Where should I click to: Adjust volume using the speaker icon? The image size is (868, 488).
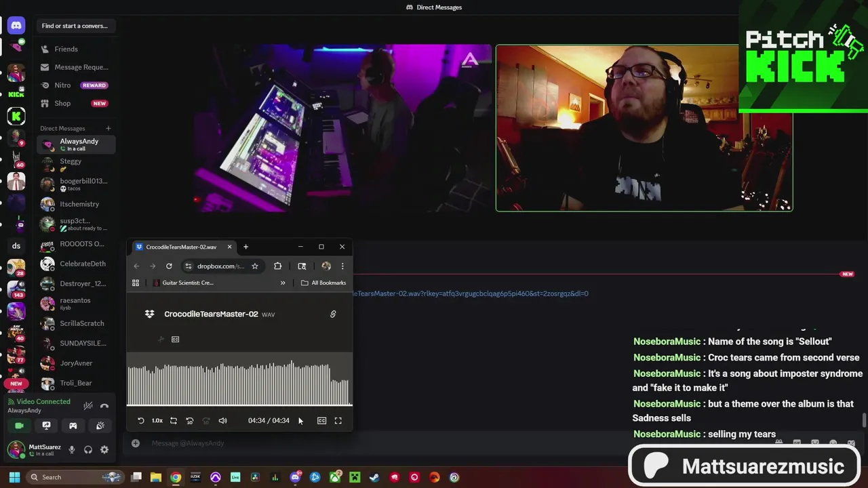[x=222, y=421]
